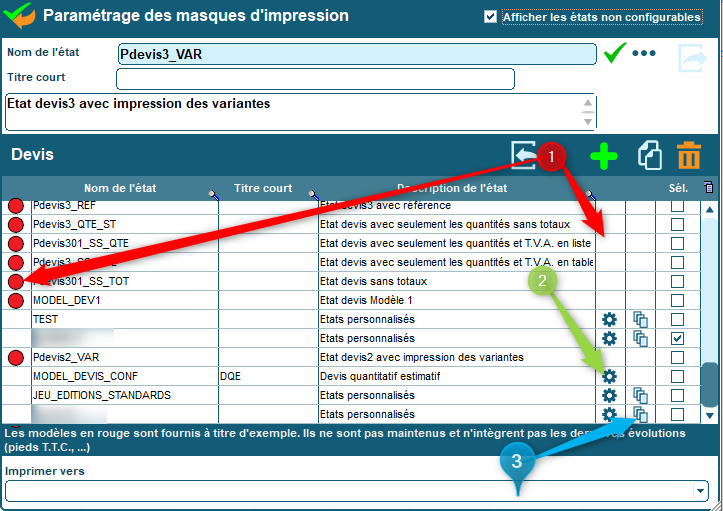Screen dimensions: 723x511
Task: Check the Sél. box for MODEL_DEVIS_CONF
Action: (677, 376)
